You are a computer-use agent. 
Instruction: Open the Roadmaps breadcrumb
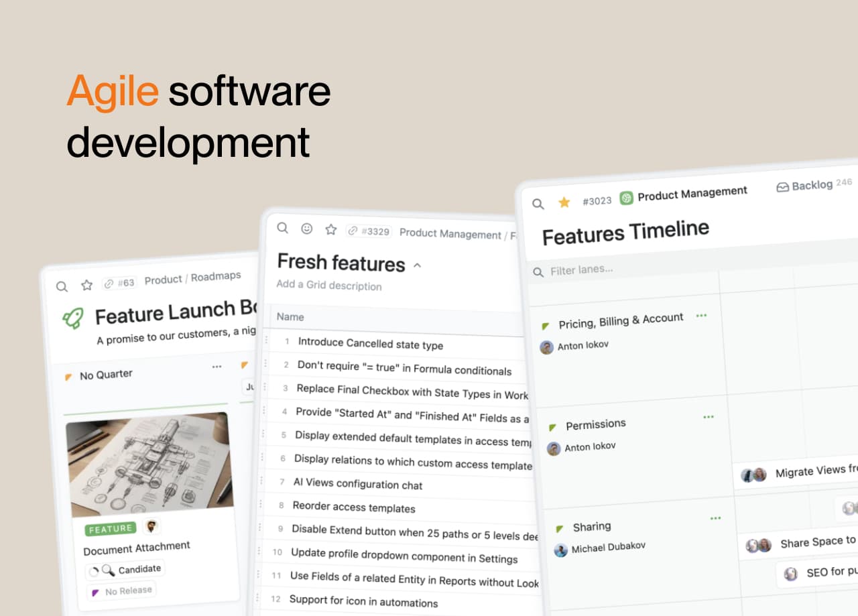(x=216, y=277)
